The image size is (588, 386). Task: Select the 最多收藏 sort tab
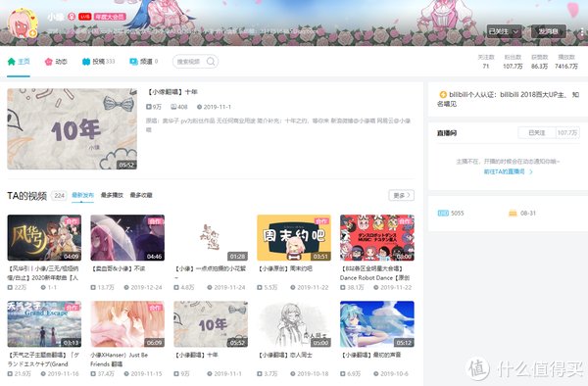click(x=141, y=195)
